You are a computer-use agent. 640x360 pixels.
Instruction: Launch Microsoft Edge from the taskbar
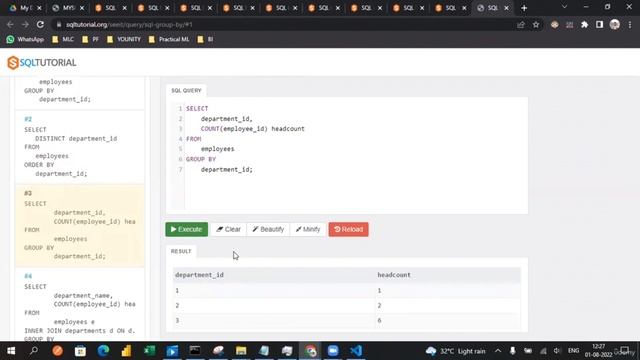click(103, 351)
